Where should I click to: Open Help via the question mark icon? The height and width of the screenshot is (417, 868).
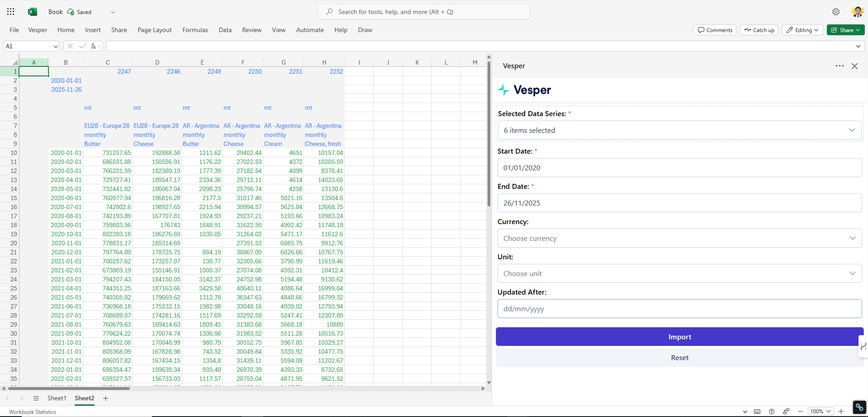point(771,412)
